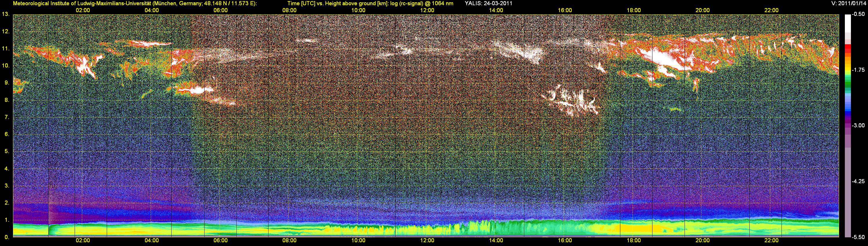The image size is (868, 246).
Task: Click 04:00 on the upper time axis
Action: click(x=152, y=10)
